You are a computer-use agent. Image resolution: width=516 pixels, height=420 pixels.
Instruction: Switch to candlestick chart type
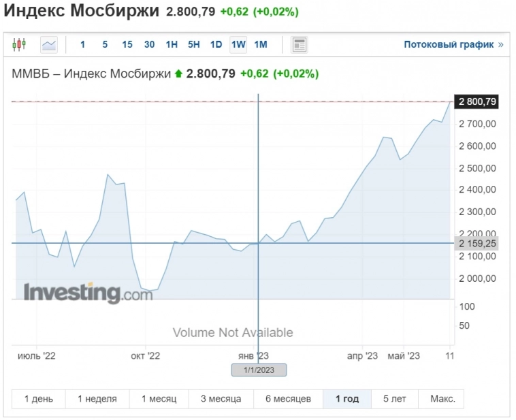[18, 45]
